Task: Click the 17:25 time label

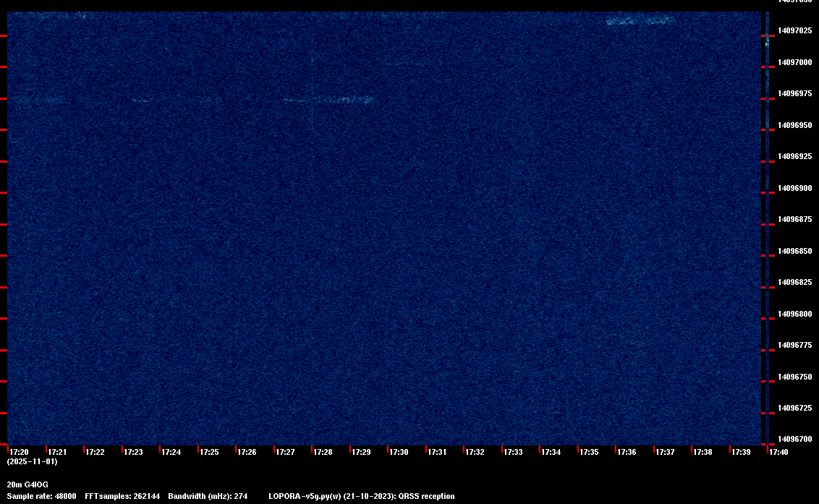Action: click(x=209, y=452)
